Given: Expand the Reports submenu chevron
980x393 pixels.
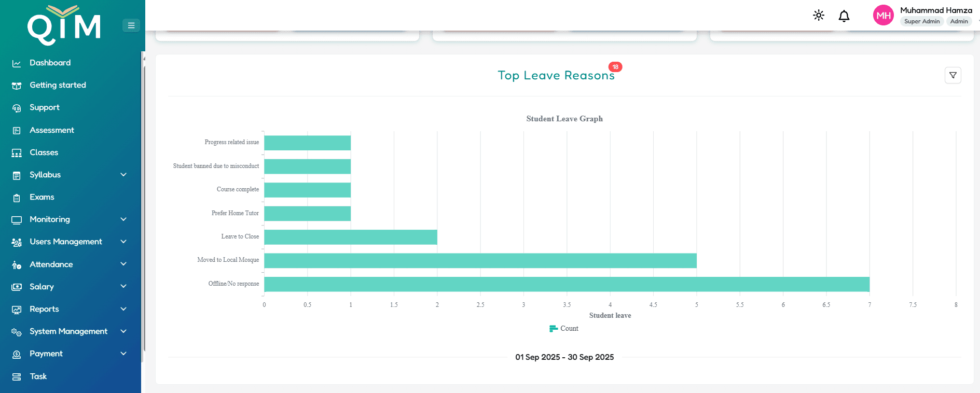Looking at the screenshot, I should click(123, 309).
